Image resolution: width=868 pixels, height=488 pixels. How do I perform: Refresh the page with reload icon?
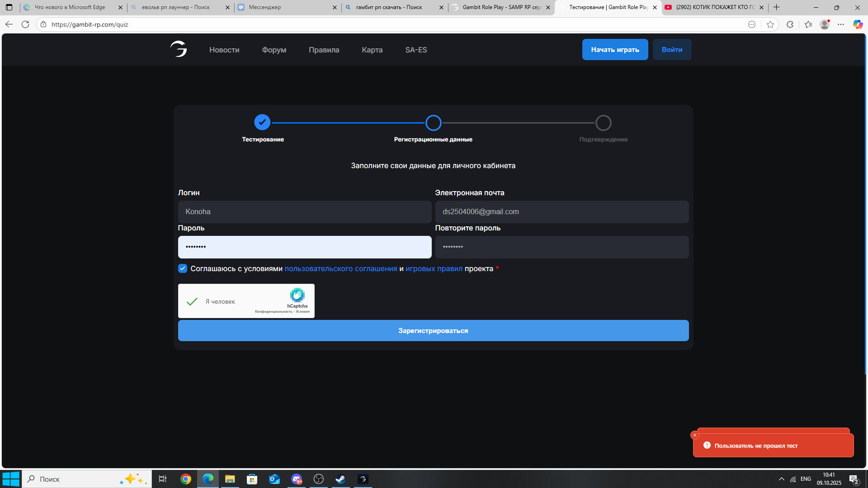coord(25,24)
